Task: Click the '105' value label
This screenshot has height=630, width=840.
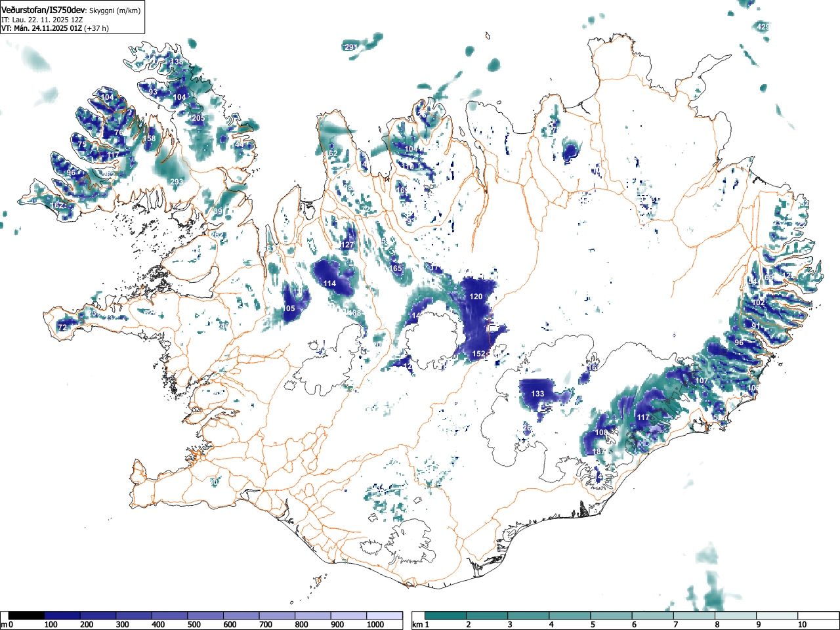Action: (288, 308)
